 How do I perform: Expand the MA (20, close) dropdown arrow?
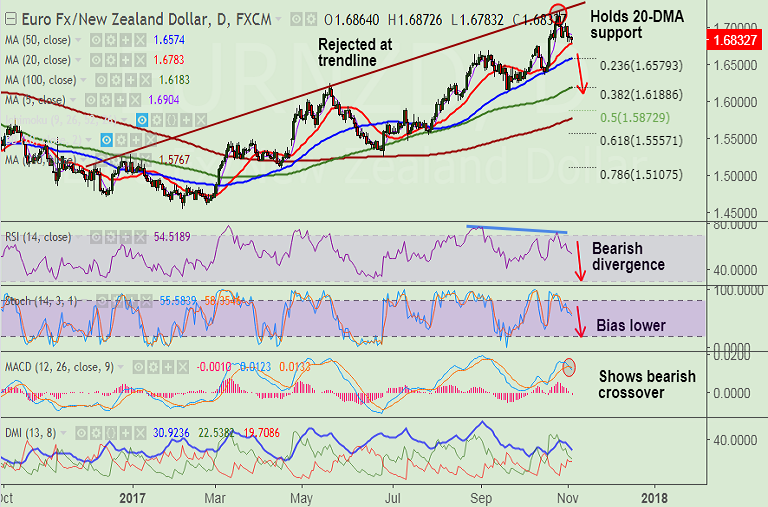click(x=78, y=60)
